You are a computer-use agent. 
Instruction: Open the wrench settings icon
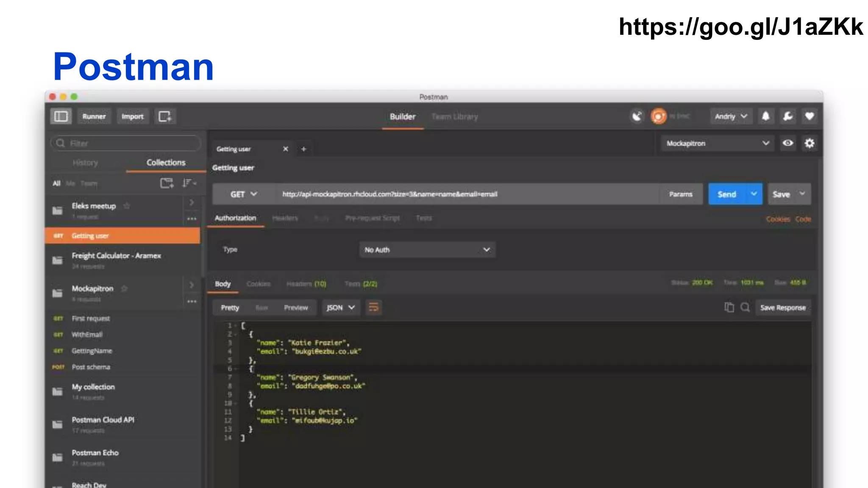[788, 116]
